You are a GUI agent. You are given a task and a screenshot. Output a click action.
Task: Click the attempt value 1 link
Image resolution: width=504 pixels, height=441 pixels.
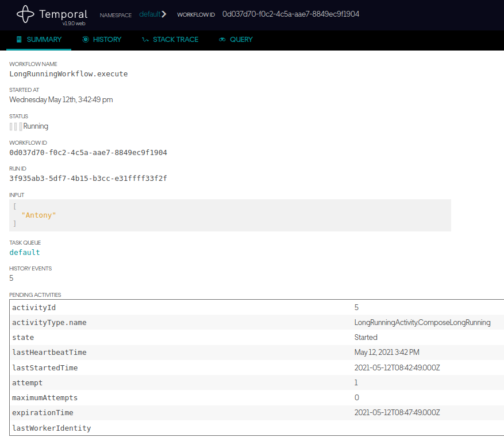click(x=356, y=382)
